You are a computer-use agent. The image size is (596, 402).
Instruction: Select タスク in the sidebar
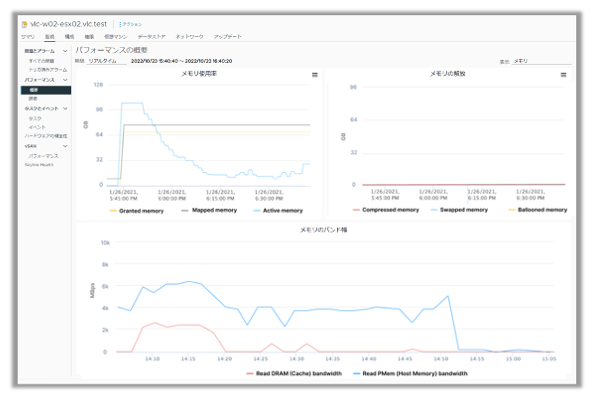click(x=35, y=119)
